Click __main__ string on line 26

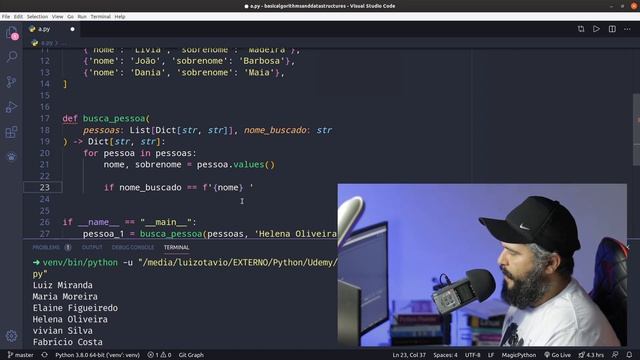point(166,222)
